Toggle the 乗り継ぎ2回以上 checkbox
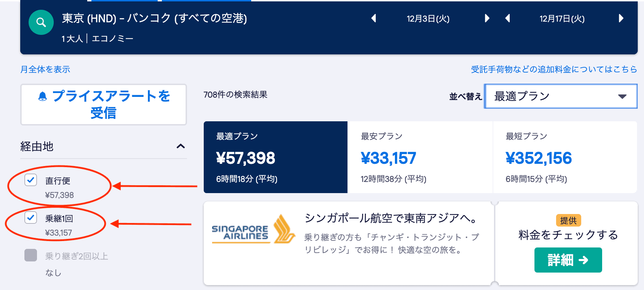This screenshot has height=290, width=644. (x=30, y=255)
